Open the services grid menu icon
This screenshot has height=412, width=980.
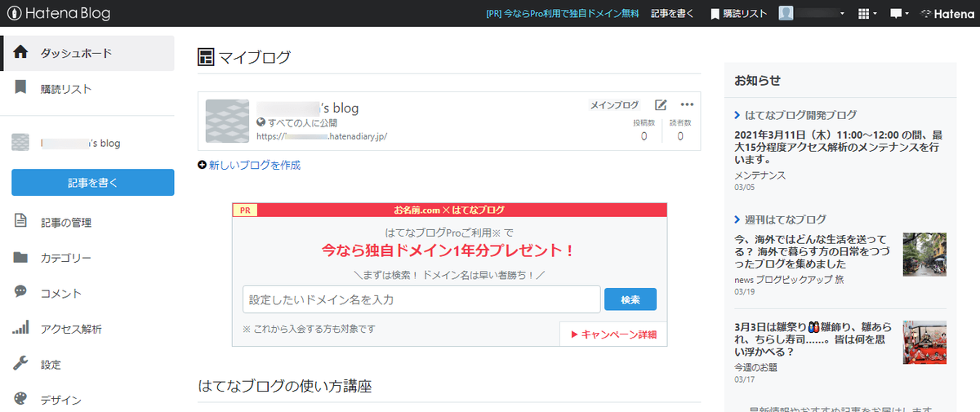(867, 14)
